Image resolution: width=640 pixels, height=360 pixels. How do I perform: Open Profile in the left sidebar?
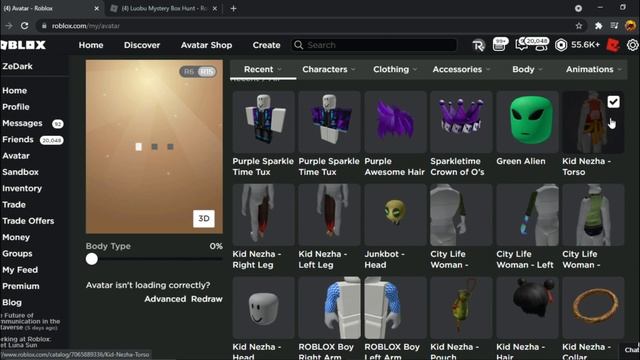tap(16, 107)
